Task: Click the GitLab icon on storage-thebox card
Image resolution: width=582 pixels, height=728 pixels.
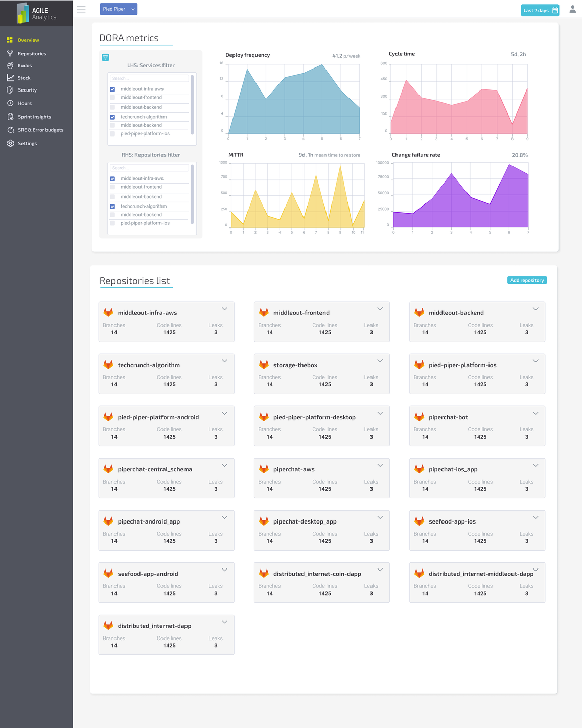Action: click(x=264, y=365)
